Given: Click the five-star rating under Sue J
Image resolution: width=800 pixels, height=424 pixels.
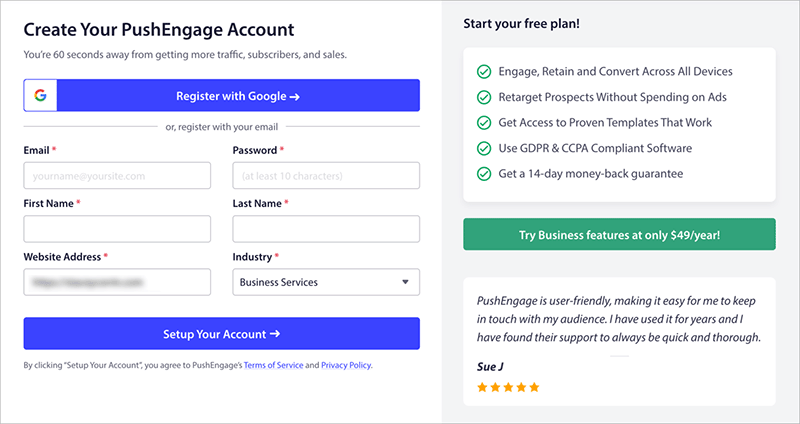Looking at the screenshot, I should coord(508,386).
